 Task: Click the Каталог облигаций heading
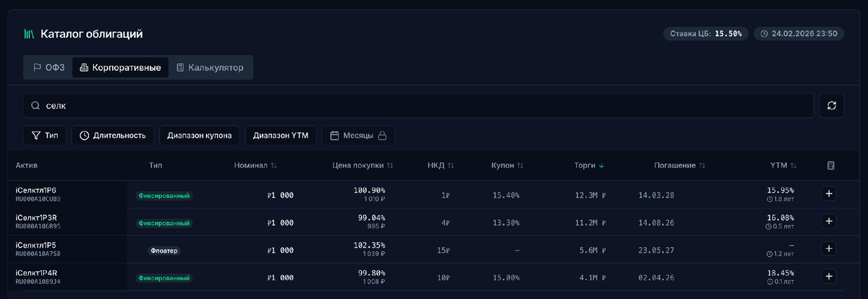92,34
